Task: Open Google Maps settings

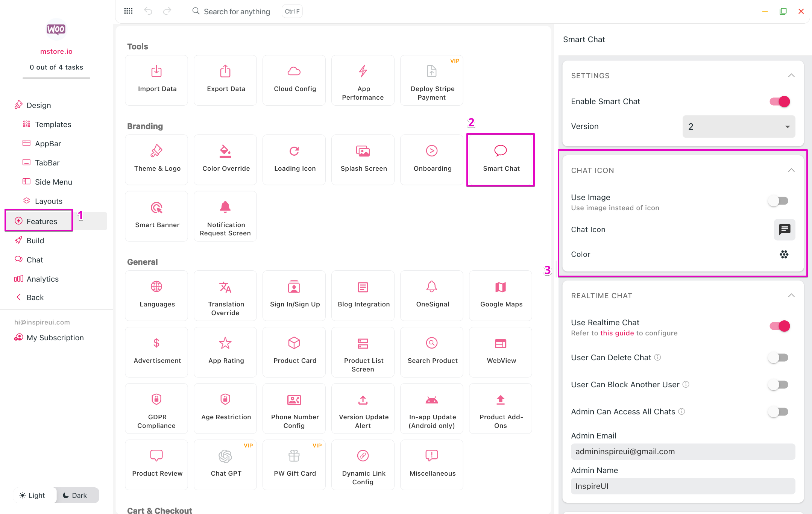Action: tap(501, 295)
